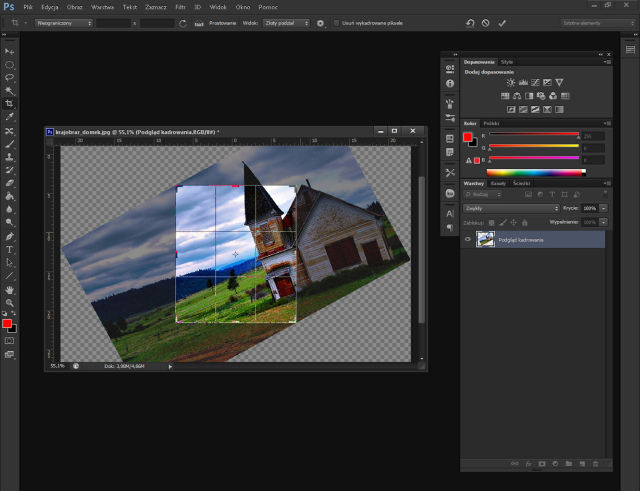
Task: Toggle lock transparent pixels
Action: tap(491, 222)
